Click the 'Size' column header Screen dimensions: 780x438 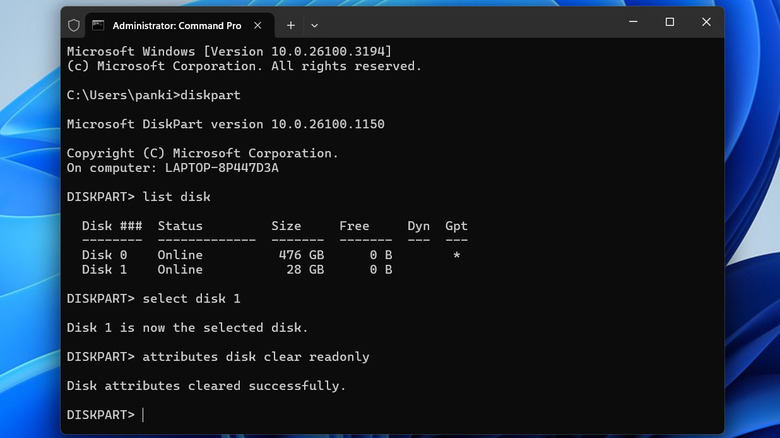click(x=286, y=226)
